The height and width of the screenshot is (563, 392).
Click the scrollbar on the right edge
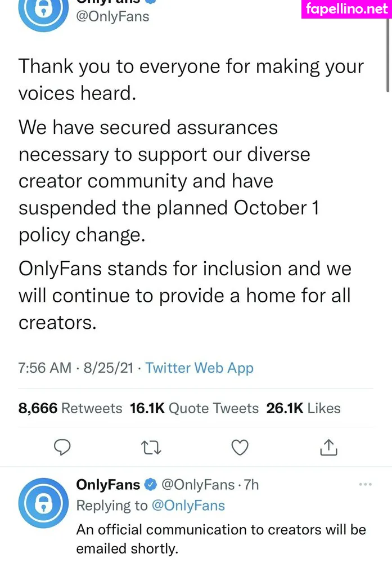pyautogui.click(x=388, y=56)
